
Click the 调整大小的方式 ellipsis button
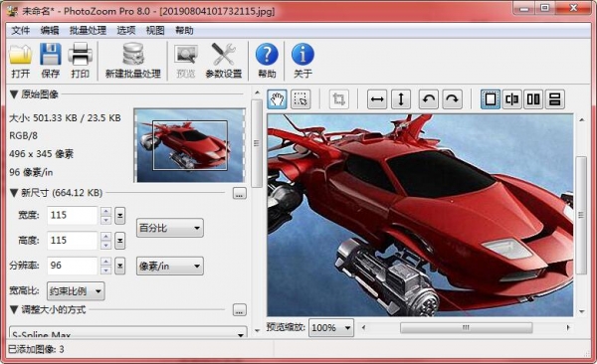pyautogui.click(x=240, y=310)
